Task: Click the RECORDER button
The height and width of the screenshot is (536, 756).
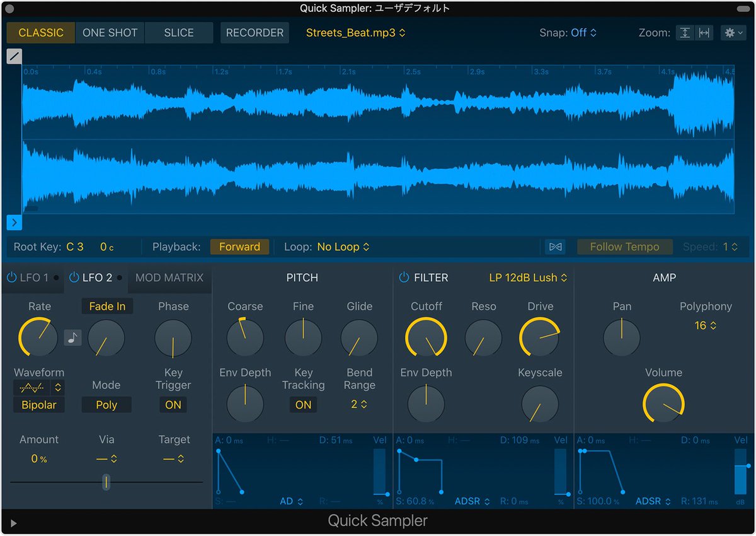Action: (255, 33)
